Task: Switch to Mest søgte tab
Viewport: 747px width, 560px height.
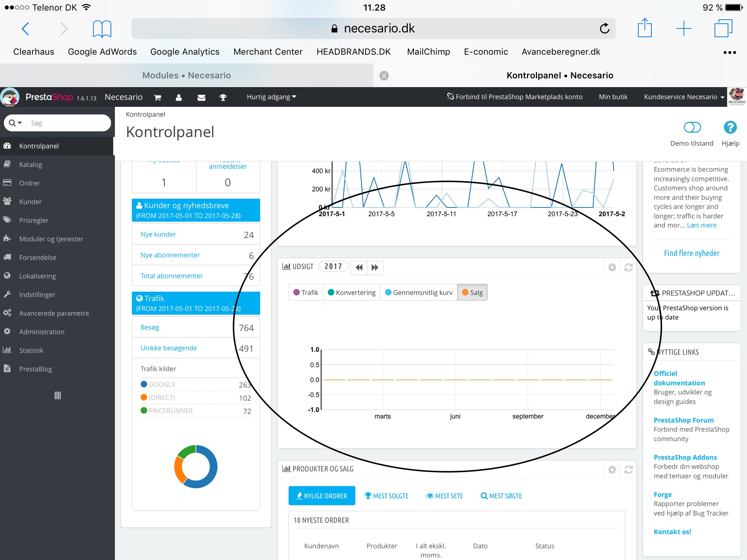Action: click(x=502, y=496)
